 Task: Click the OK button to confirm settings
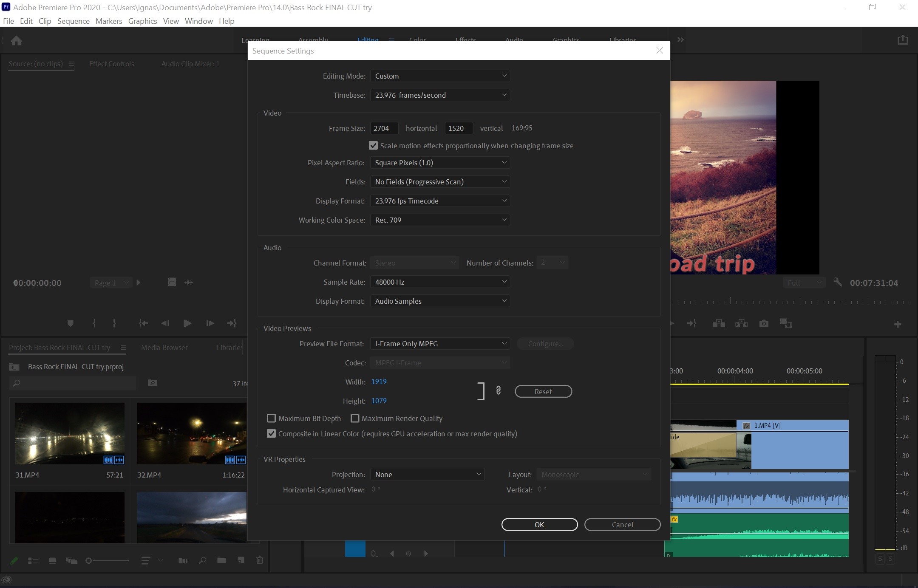[539, 524]
